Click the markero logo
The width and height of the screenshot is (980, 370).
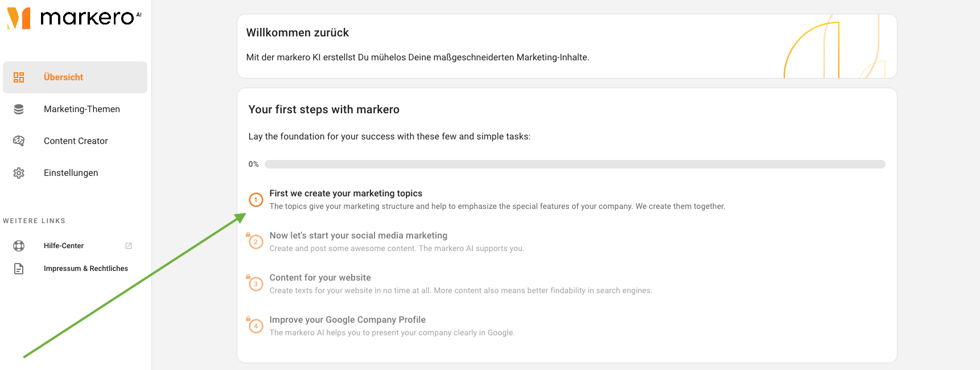(x=75, y=18)
